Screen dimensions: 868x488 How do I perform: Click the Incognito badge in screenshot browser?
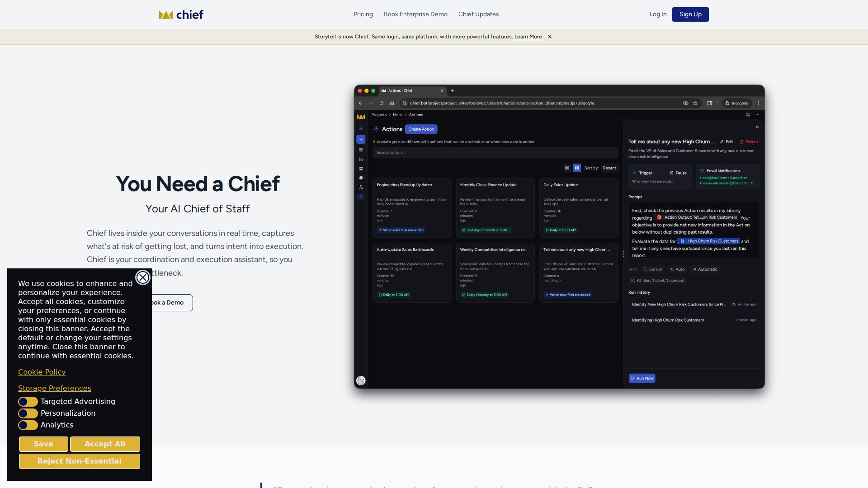tap(736, 103)
